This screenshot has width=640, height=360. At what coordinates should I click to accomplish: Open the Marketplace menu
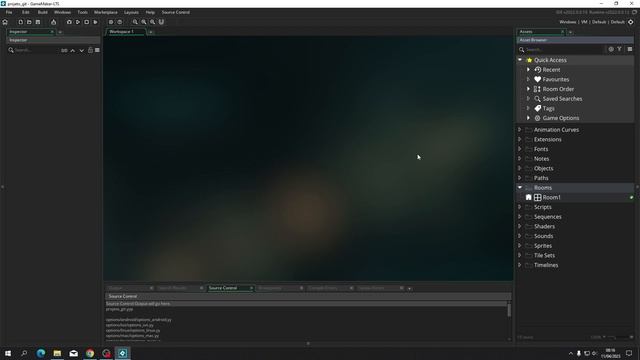(x=106, y=12)
